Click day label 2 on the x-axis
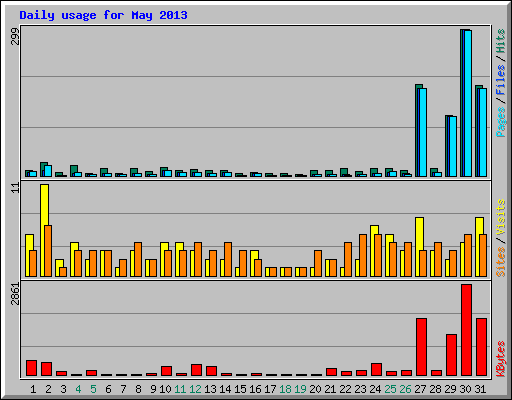 coord(48,389)
